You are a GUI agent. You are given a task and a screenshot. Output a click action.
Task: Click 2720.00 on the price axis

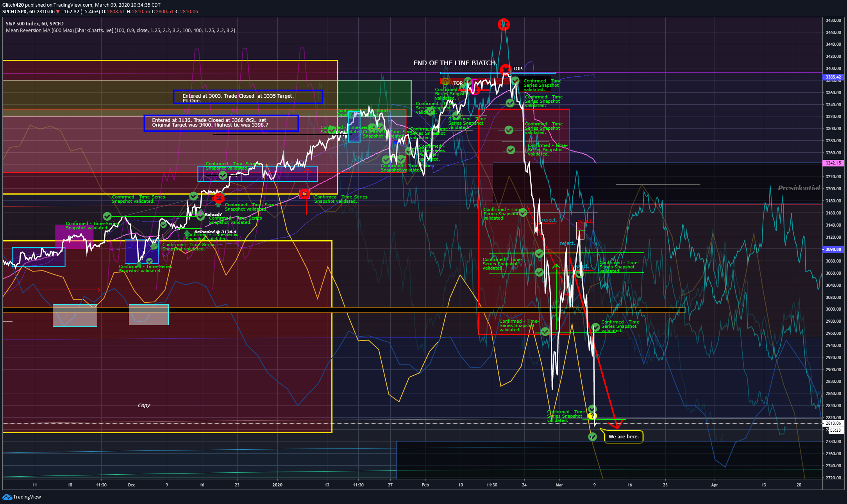coord(833,477)
